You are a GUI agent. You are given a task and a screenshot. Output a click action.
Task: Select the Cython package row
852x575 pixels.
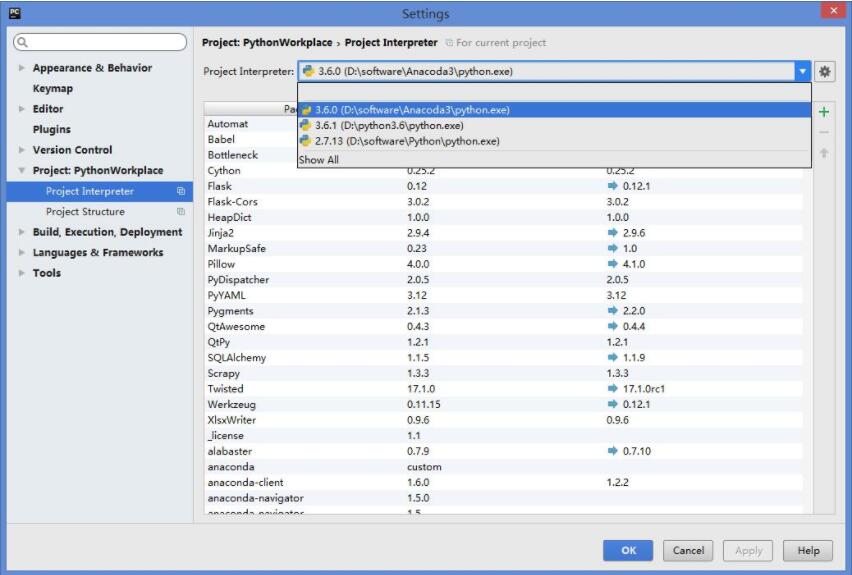pyautogui.click(x=503, y=171)
